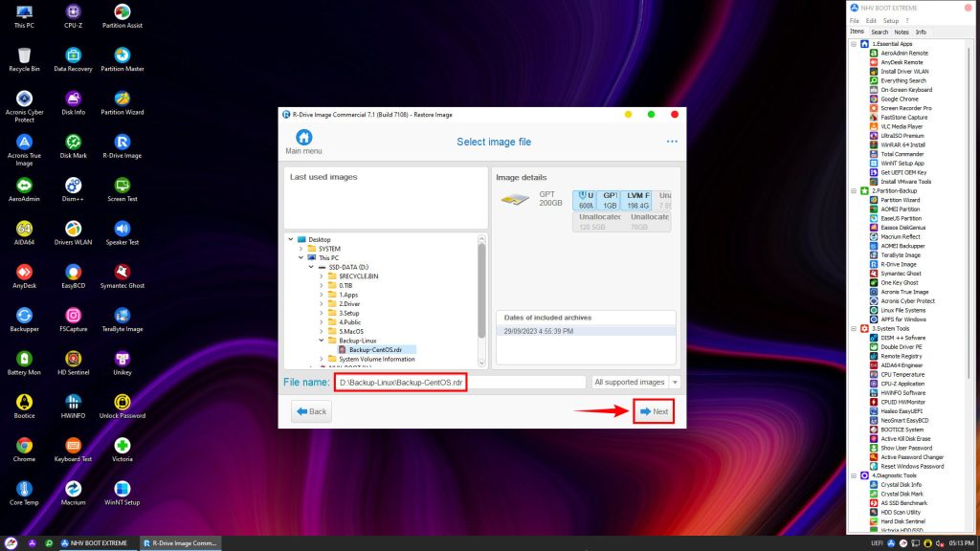
Task: Open the three-dots menu in R-Drive Image
Action: point(672,142)
